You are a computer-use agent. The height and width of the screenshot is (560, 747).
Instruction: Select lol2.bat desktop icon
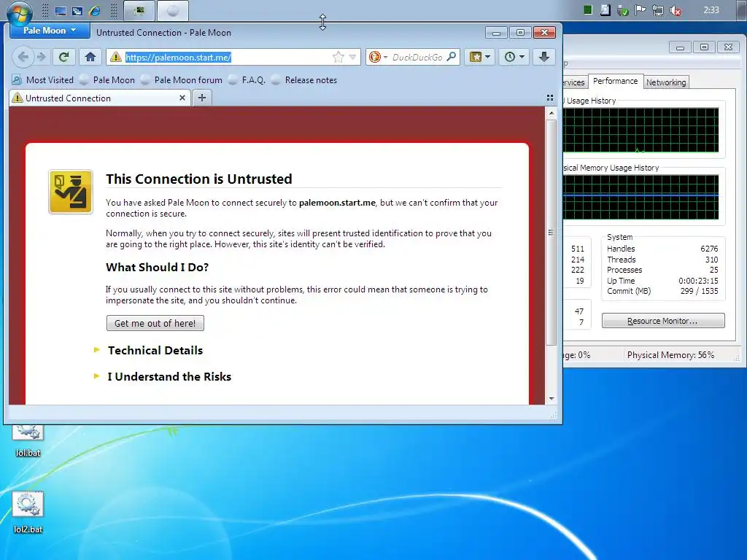coord(28,513)
